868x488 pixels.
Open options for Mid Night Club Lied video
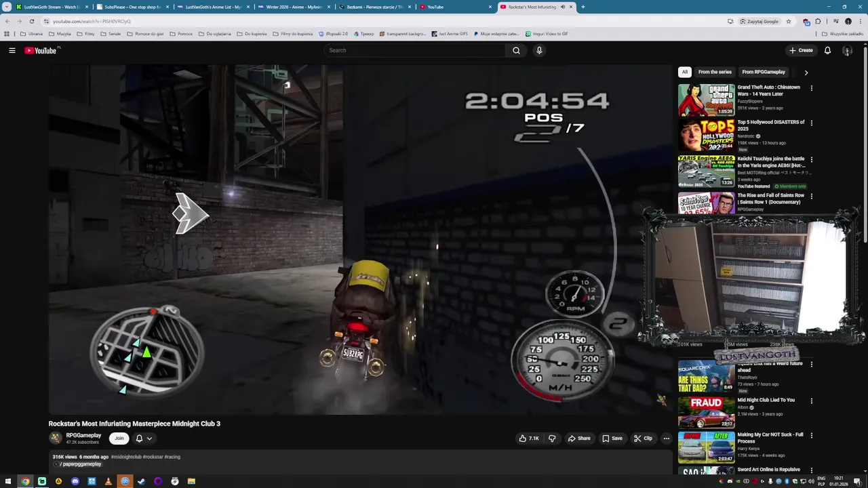(x=811, y=401)
